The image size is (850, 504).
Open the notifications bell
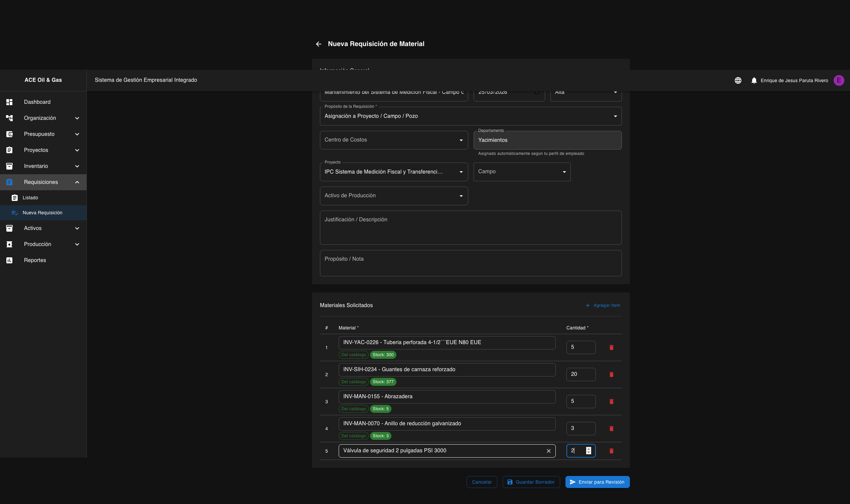[x=754, y=80]
